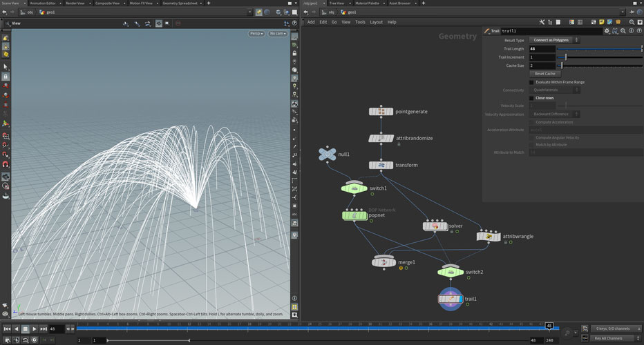The height and width of the screenshot is (345, 644).
Task: Toggle real-time playback button in timeline
Action: (35, 339)
